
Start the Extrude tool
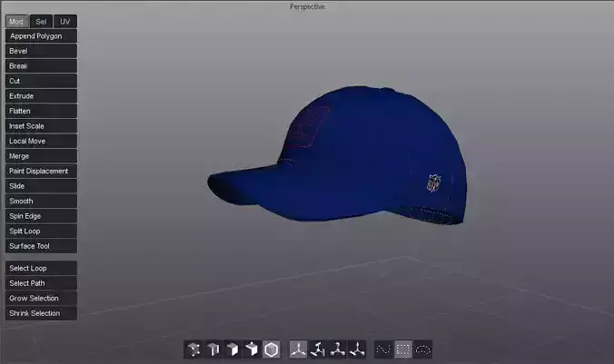pyautogui.click(x=41, y=96)
